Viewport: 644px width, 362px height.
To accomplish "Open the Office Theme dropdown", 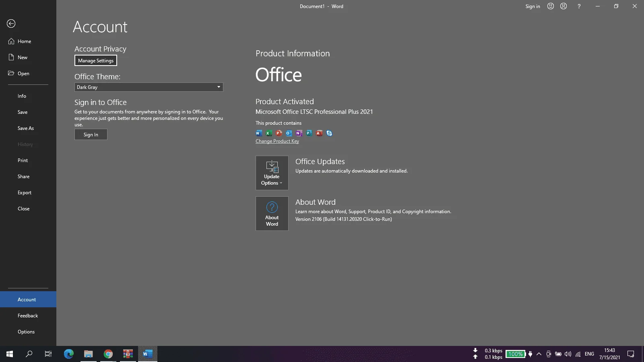I will tap(149, 87).
